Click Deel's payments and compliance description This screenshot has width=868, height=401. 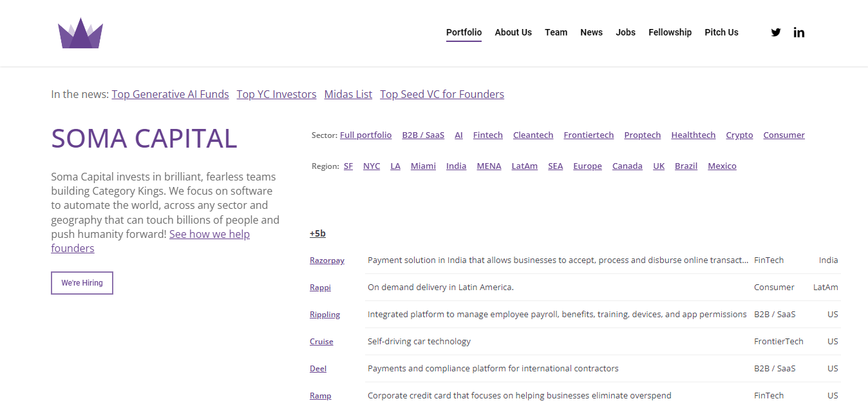pyautogui.click(x=493, y=369)
